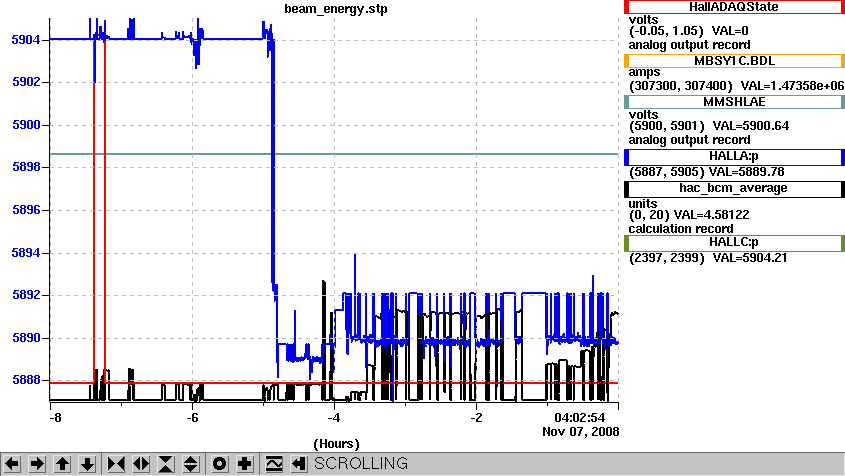Screen dimensions: 845x476
Task: Click the -2 hours x-axis label
Action: [476, 418]
